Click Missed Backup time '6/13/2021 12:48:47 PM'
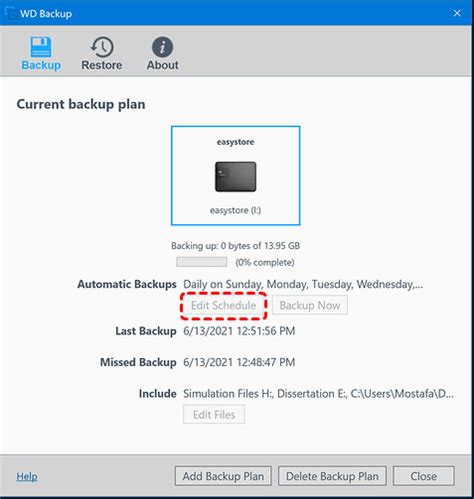This screenshot has height=499, width=474. [x=239, y=362]
